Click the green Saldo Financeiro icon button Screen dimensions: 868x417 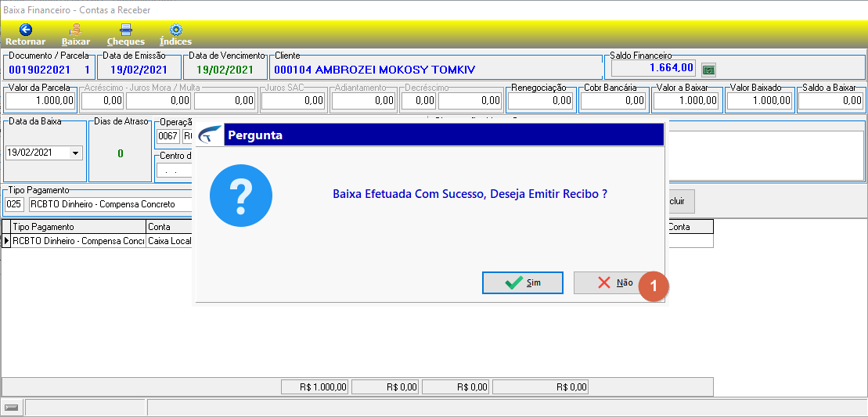pyautogui.click(x=708, y=70)
